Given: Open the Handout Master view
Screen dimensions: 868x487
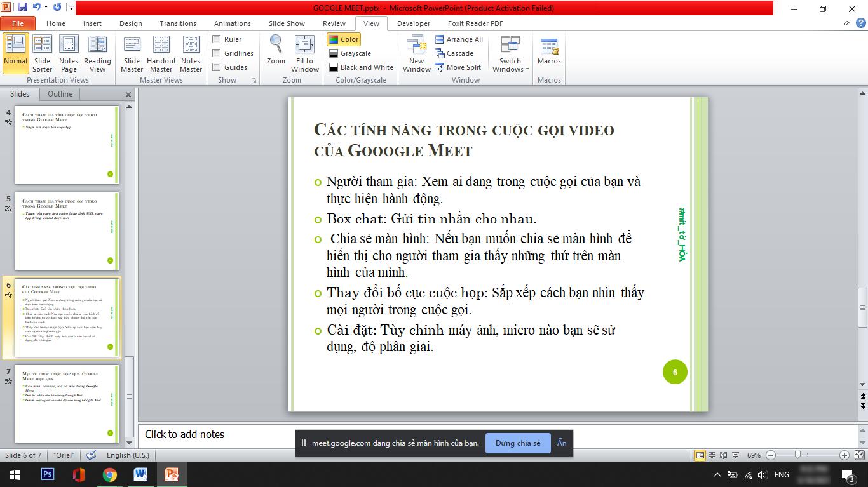Looking at the screenshot, I should pos(161,53).
